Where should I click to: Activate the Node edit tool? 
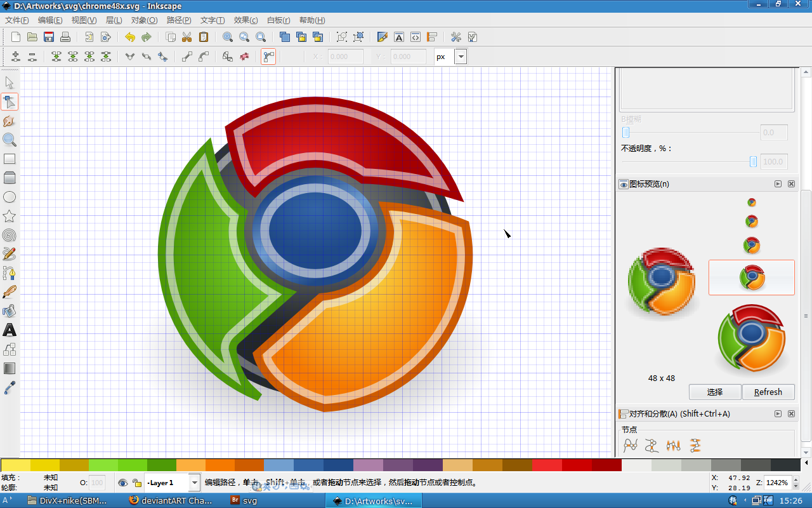[10, 102]
